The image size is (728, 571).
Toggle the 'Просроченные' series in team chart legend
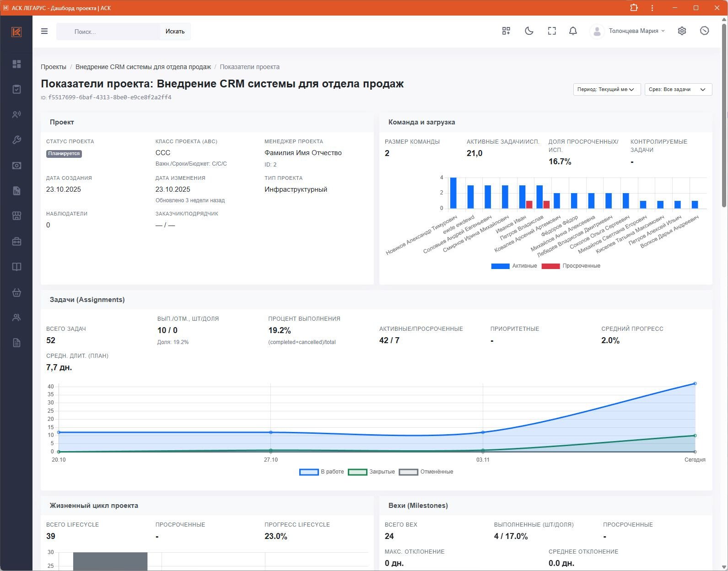(x=571, y=266)
